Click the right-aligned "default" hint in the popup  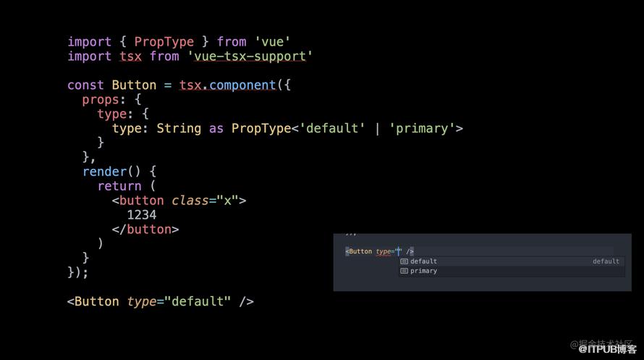(x=606, y=261)
